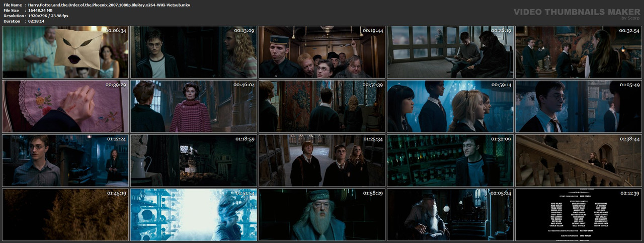Viewport: 644px width, 243px height.
Task: Select the duration value 02:18:14
Action: click(x=36, y=21)
